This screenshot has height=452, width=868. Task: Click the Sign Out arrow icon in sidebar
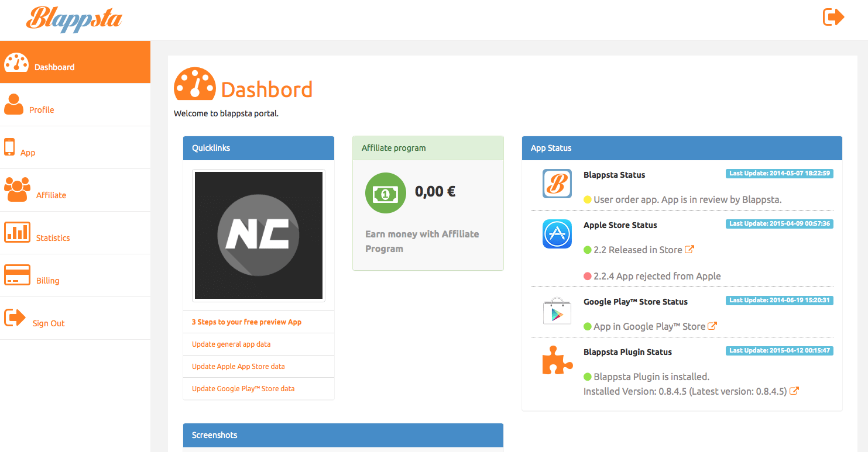click(x=15, y=318)
